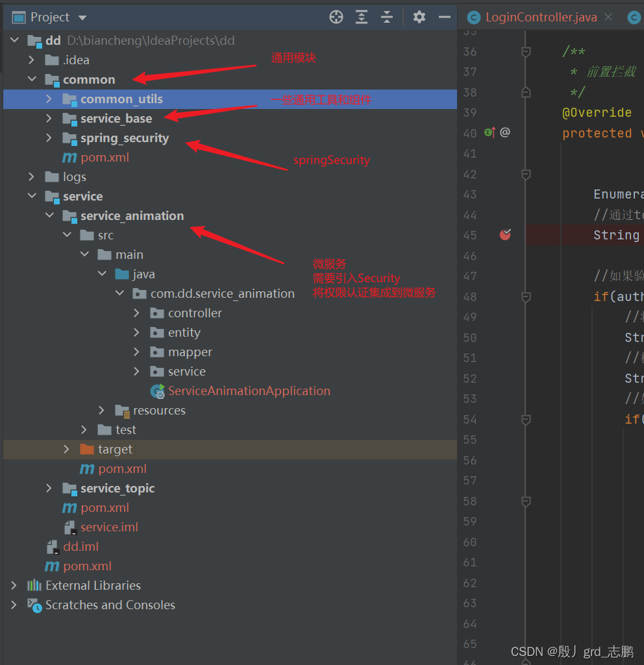Click the override gutter icon on line 40
The height and width of the screenshot is (665, 644).
[x=490, y=133]
